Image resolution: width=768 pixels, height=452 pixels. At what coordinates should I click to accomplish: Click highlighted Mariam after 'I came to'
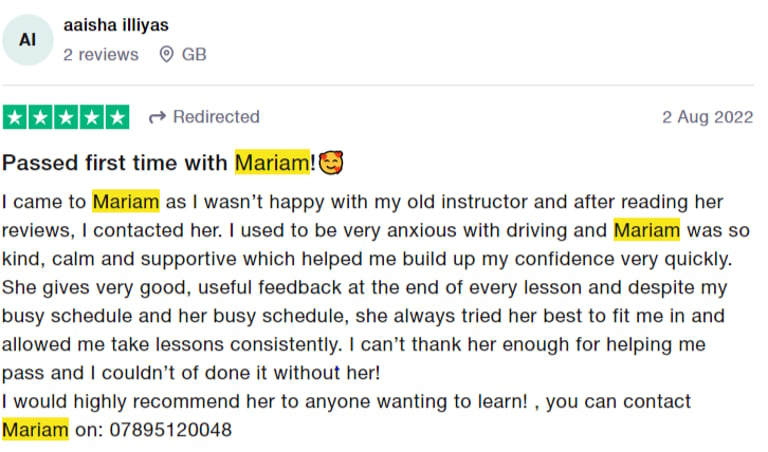pyautogui.click(x=126, y=201)
